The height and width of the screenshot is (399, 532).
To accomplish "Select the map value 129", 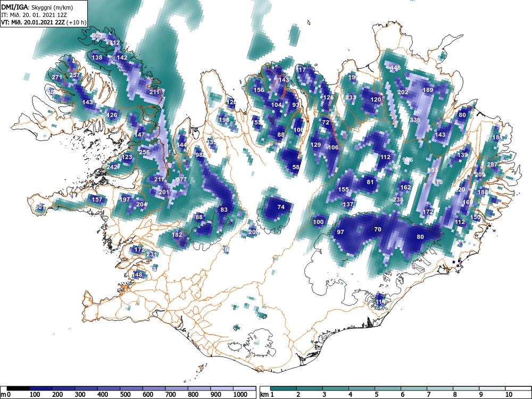I will point(315,145).
